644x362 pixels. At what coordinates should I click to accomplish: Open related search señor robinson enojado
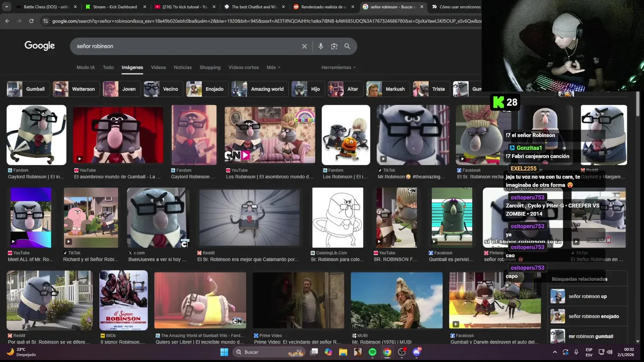[588, 316]
